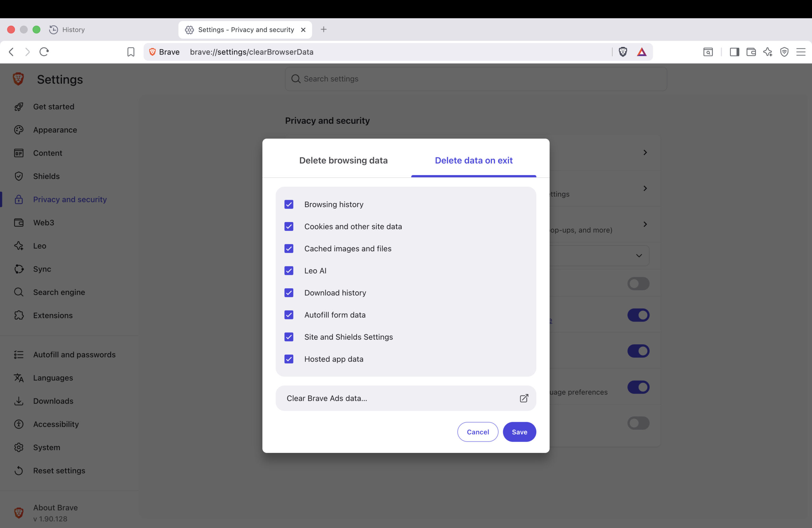
Task: Close the Settings browser tab
Action: click(x=303, y=30)
